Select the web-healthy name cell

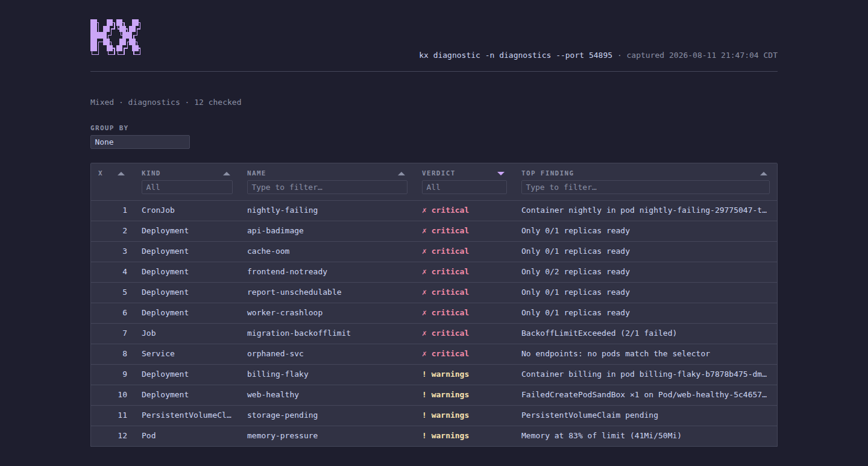tap(273, 395)
